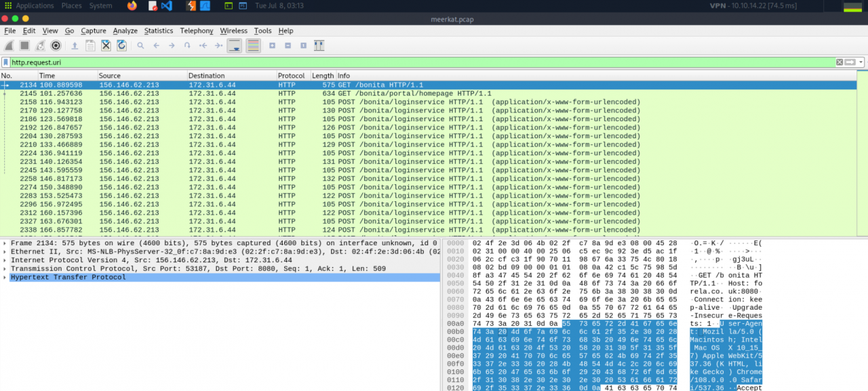Open the Wireless menu
This screenshot has width=868, height=391.
pos(234,30)
